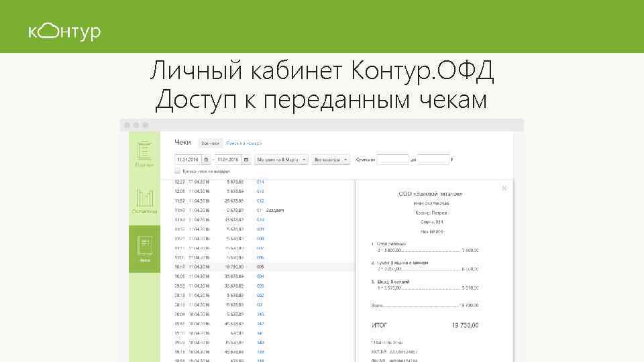Open receipt number 002
The height and width of the screenshot is (362, 644).
point(260,295)
